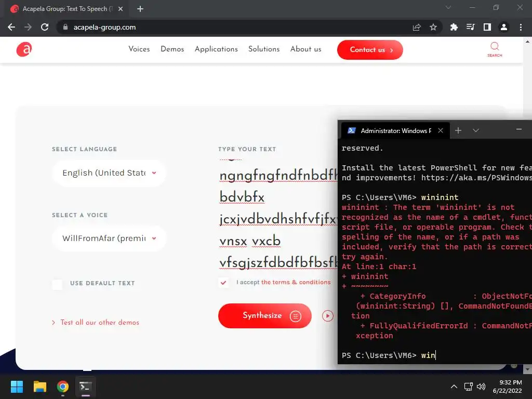Minimize the Windows Terminal window
Image resolution: width=532 pixels, height=399 pixels.
coord(519,129)
